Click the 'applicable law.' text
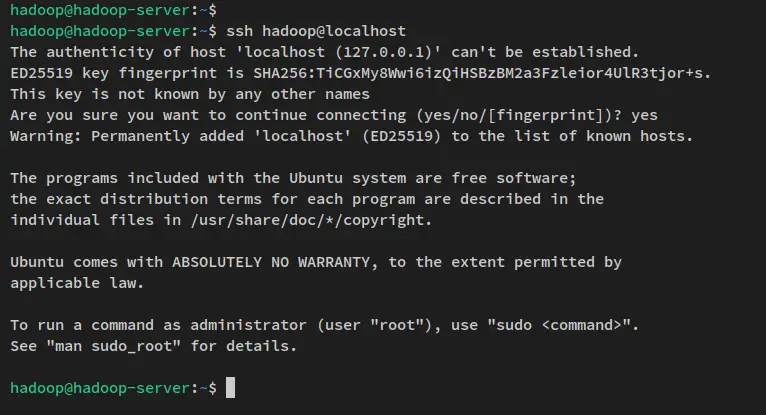The height and width of the screenshot is (415, 766). [x=77, y=283]
